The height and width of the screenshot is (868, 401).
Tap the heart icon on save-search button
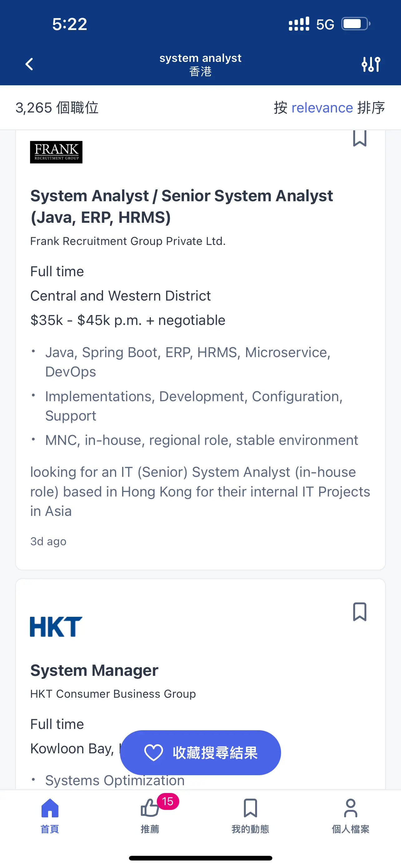coord(154,753)
